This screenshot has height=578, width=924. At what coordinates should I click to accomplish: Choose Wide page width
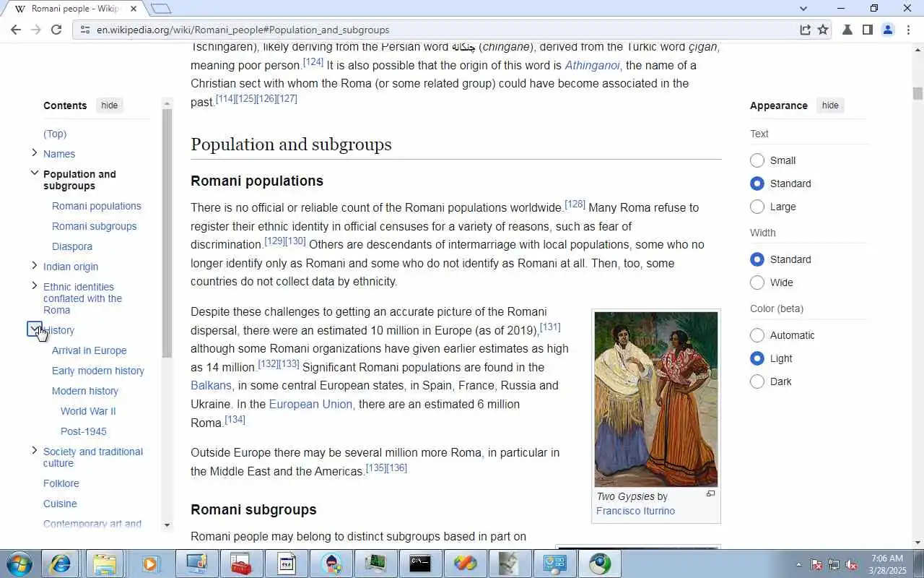[757, 282]
